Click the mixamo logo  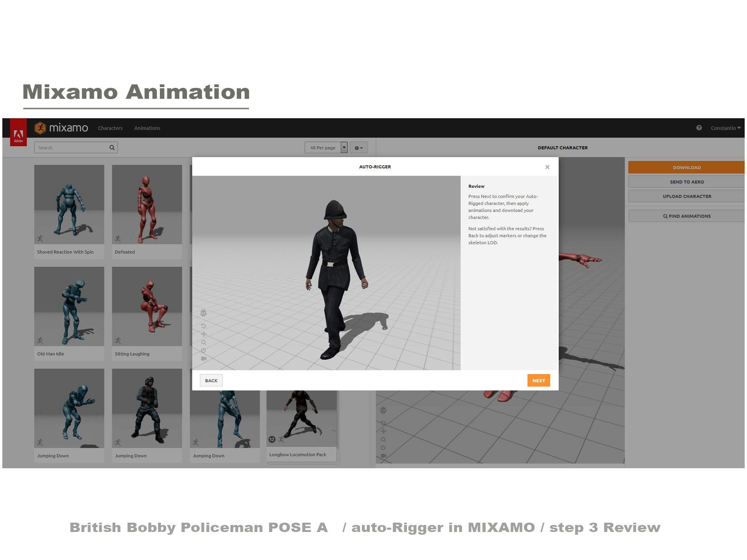pos(61,128)
